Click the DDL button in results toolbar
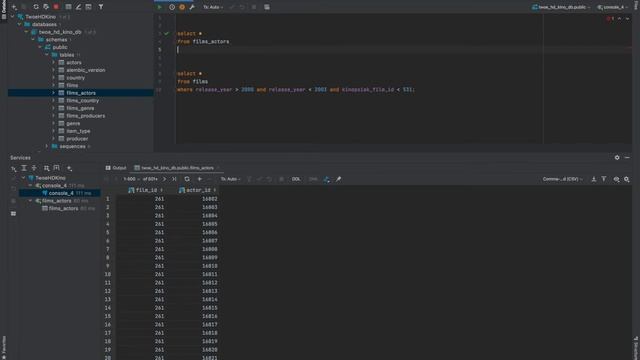640x360 pixels. click(296, 179)
